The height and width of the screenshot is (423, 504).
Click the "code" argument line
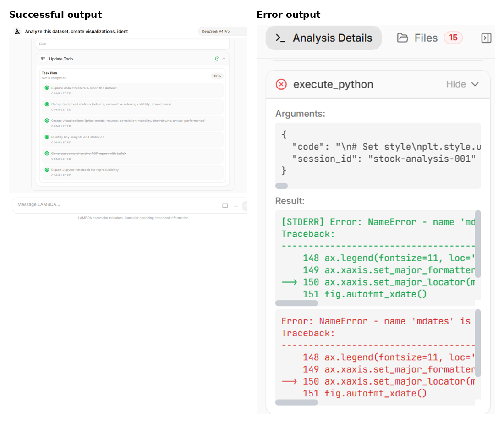coord(387,147)
